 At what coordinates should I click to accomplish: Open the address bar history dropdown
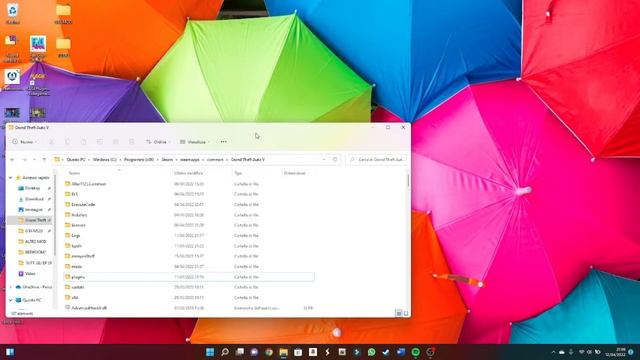pos(324,160)
